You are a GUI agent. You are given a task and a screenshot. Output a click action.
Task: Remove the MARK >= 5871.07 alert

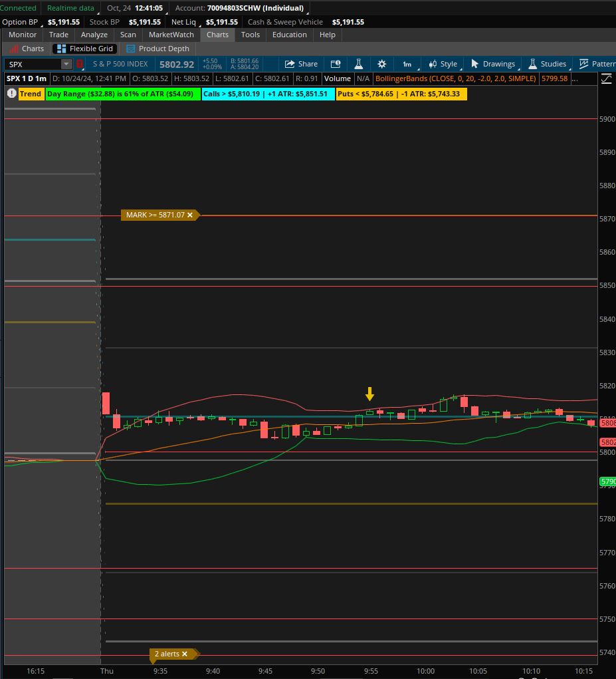190,215
